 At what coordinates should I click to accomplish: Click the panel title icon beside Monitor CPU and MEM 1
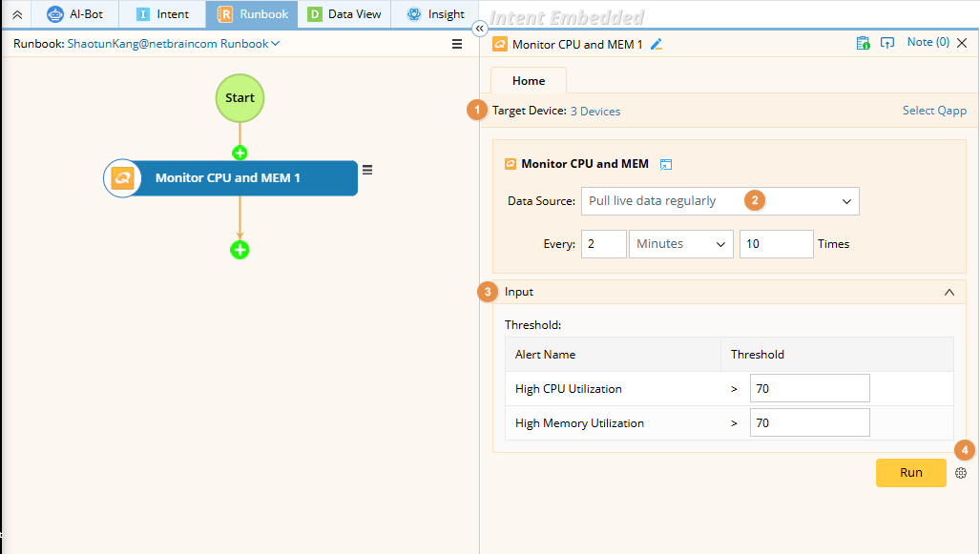[x=500, y=45]
